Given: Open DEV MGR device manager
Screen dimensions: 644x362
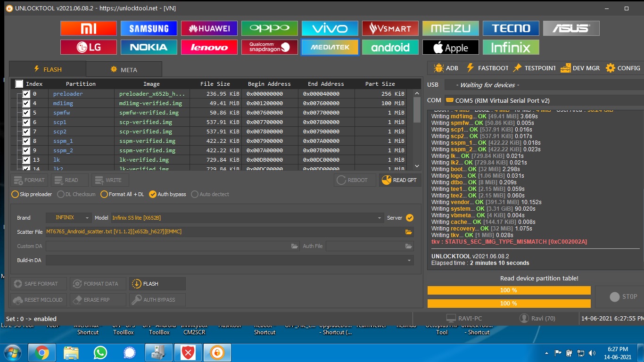Looking at the screenshot, I should pyautogui.click(x=580, y=68).
